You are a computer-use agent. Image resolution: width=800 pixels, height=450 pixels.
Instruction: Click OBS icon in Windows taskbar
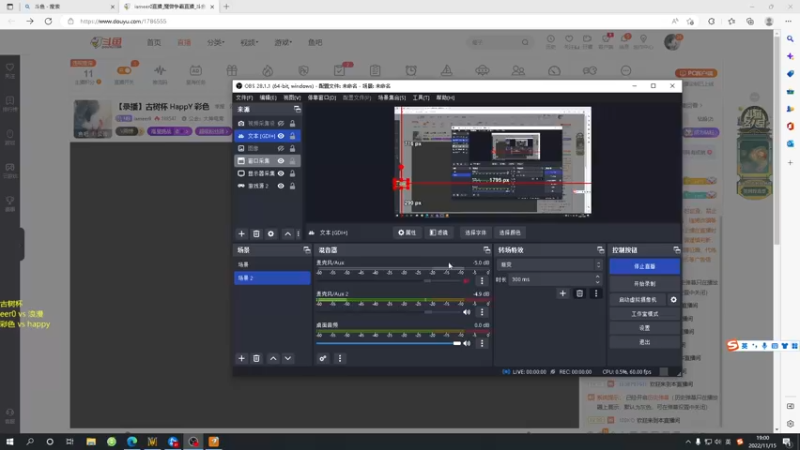[193, 441]
